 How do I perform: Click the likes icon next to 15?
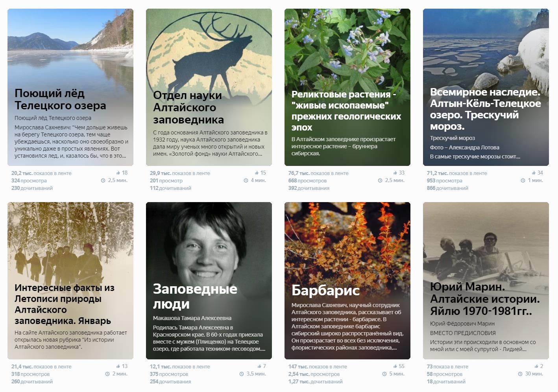click(x=257, y=173)
